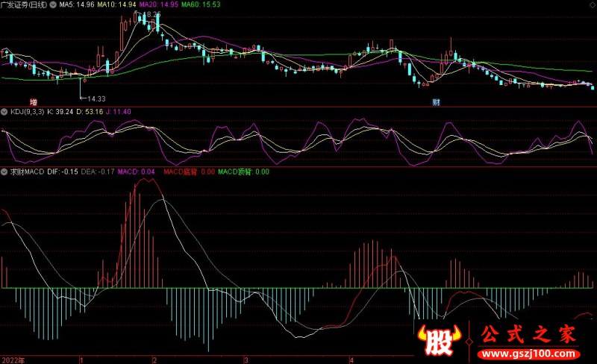
Task: Select the green MACD顶背 indicator label
Action: (x=243, y=172)
